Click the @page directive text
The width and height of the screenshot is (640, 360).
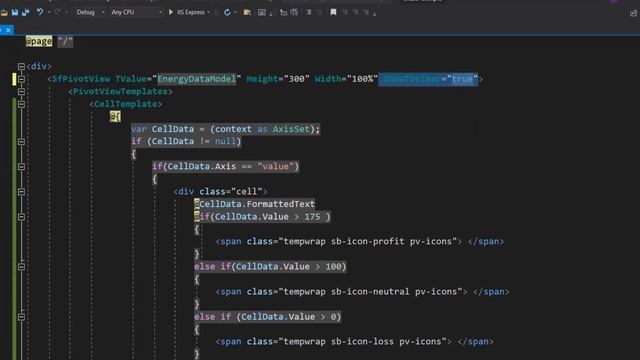click(39, 41)
